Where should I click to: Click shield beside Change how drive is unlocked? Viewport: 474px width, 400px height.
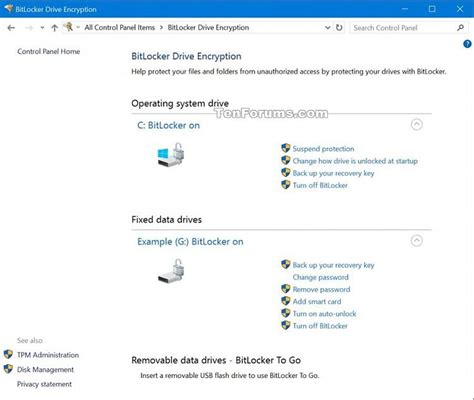[x=286, y=160]
